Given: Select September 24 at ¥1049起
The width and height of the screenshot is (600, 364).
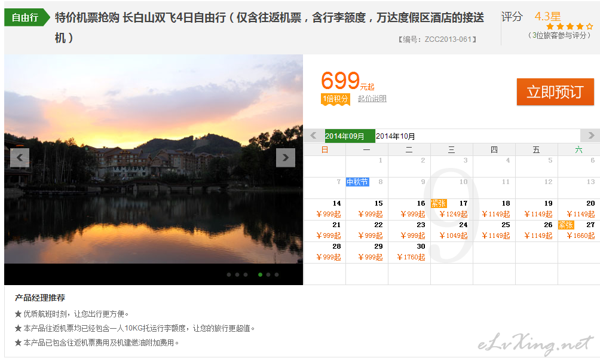Looking at the screenshot, I should pos(452,231).
